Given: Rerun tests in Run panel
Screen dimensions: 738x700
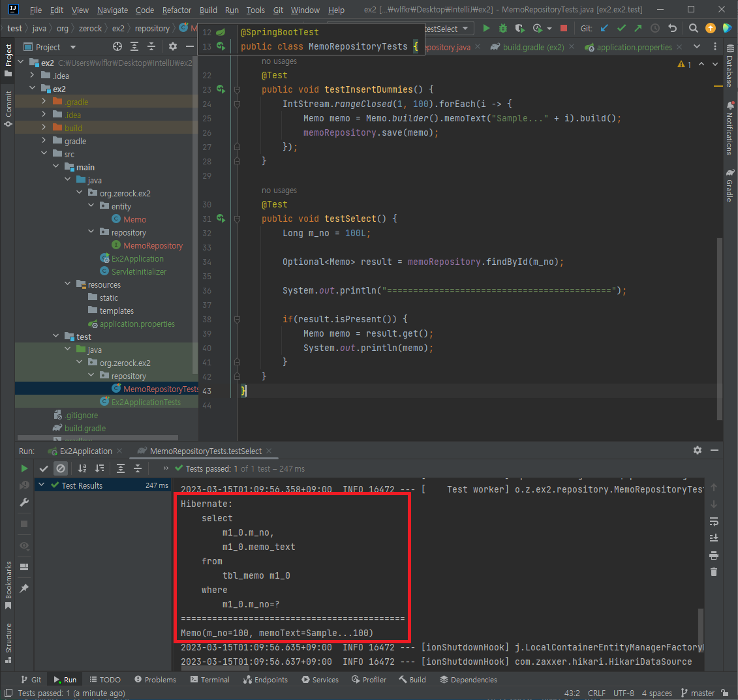Looking at the screenshot, I should click(24, 468).
